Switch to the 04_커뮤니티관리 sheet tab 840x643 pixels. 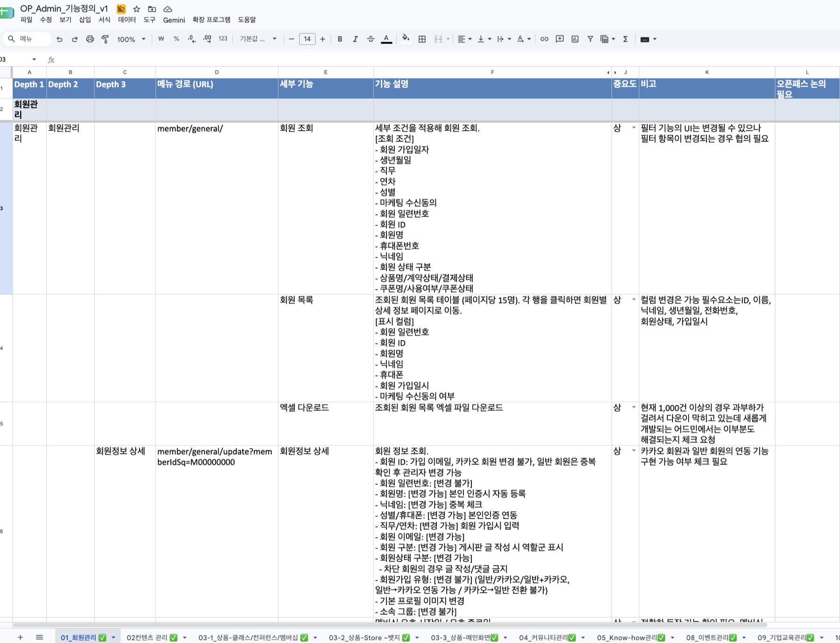pyautogui.click(x=547, y=637)
